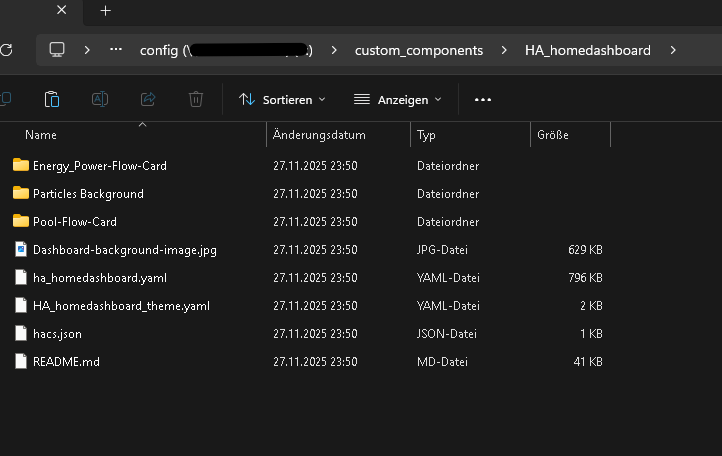Viewport: 722px width, 456px height.
Task: Click the 2 KB size of the theme yaml
Action: (591, 306)
